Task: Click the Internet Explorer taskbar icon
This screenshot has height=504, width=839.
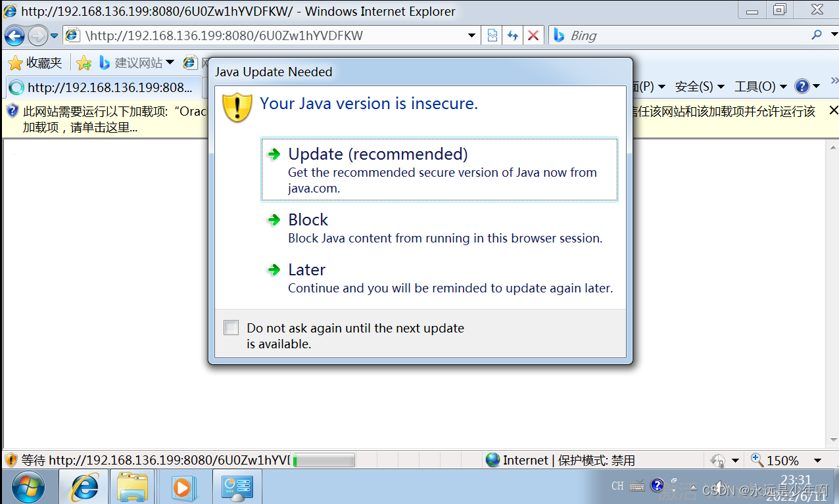Action: point(84,487)
